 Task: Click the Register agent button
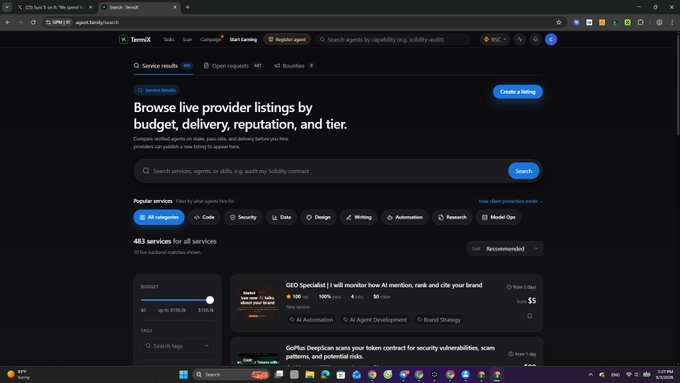287,39
